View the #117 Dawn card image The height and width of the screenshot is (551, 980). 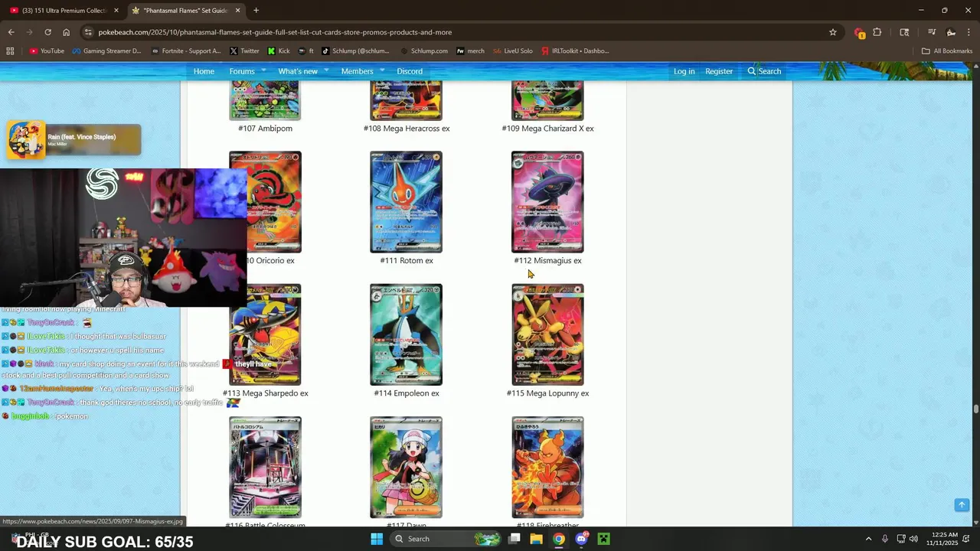pyautogui.click(x=406, y=467)
